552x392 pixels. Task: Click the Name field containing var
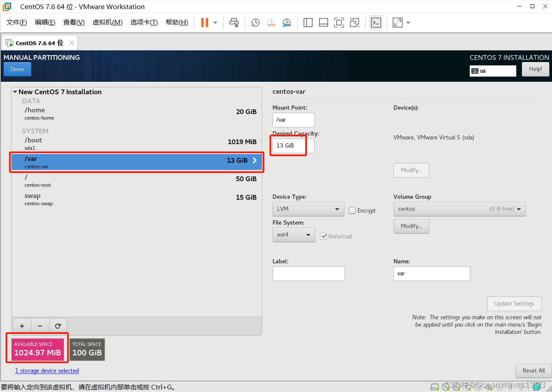click(432, 274)
